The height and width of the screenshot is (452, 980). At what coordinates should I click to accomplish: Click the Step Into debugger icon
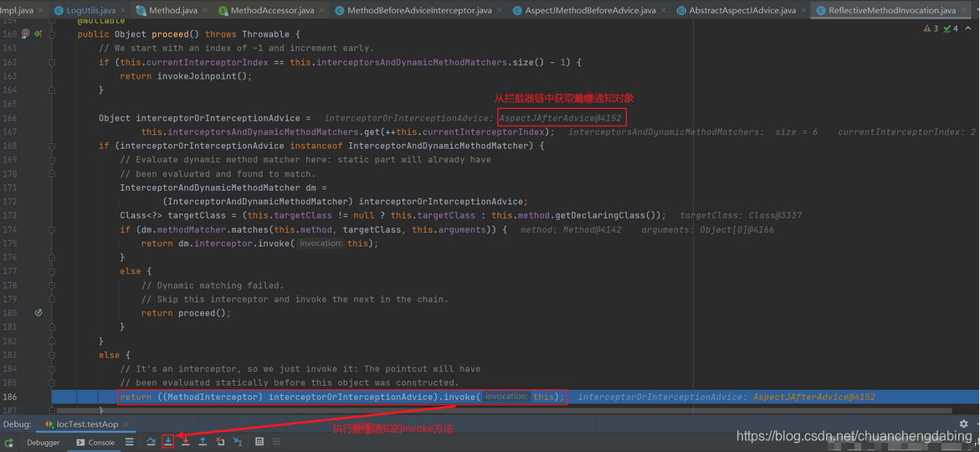[168, 441]
